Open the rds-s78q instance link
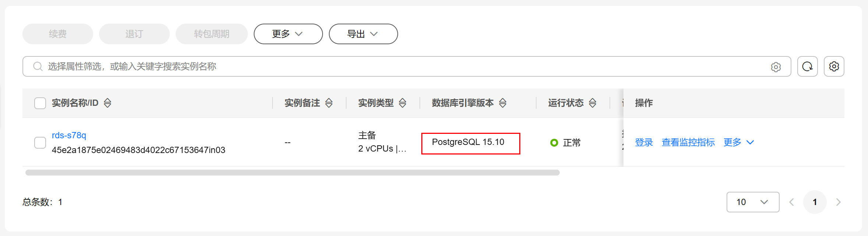The image size is (868, 236). click(69, 135)
